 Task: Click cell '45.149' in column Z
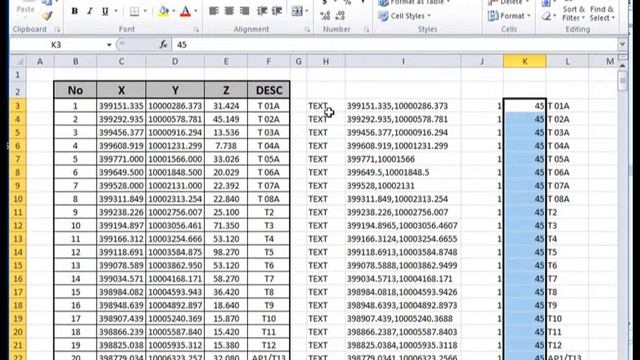click(x=226, y=119)
